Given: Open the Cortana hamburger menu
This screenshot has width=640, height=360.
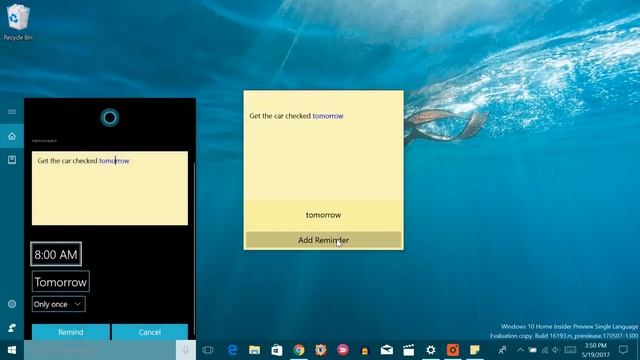Looking at the screenshot, I should click(12, 111).
